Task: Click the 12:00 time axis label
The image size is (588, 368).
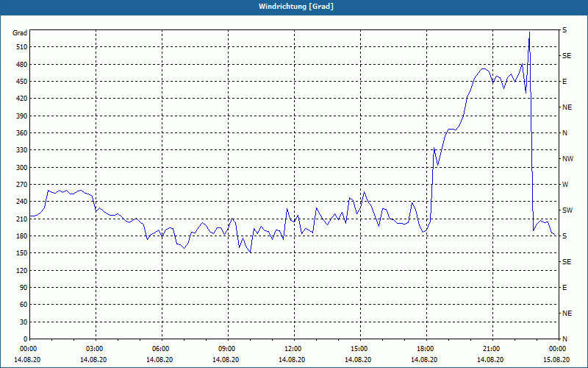Action: [x=294, y=349]
